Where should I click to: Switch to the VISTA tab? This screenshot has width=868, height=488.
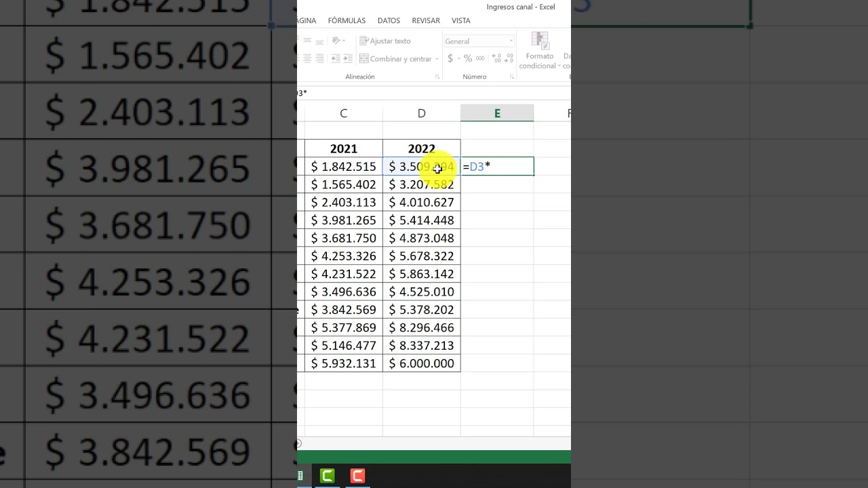click(x=461, y=20)
